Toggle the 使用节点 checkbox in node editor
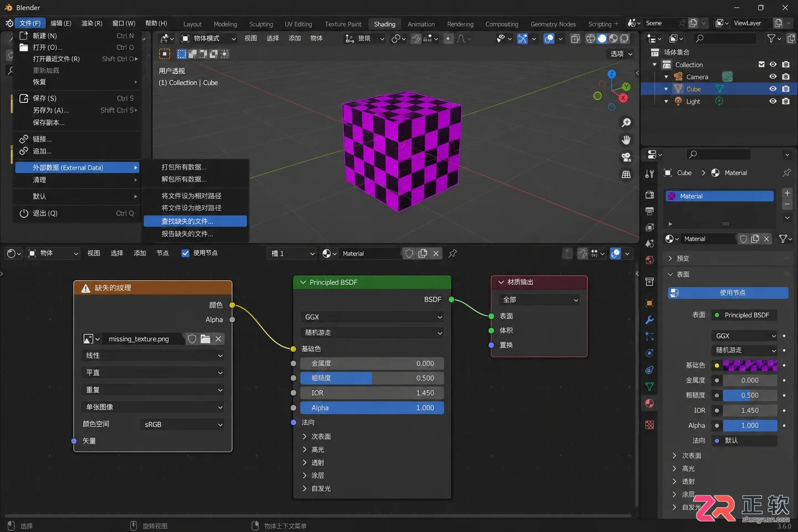The height and width of the screenshot is (532, 798). click(186, 253)
